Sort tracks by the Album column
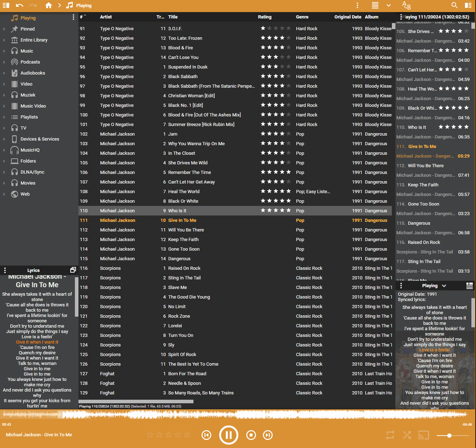The height and width of the screenshot is (448, 476). point(372,17)
